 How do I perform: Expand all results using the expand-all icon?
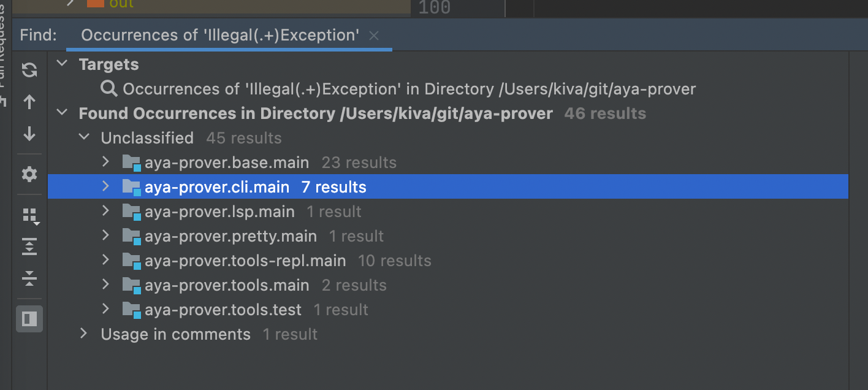[x=29, y=247]
